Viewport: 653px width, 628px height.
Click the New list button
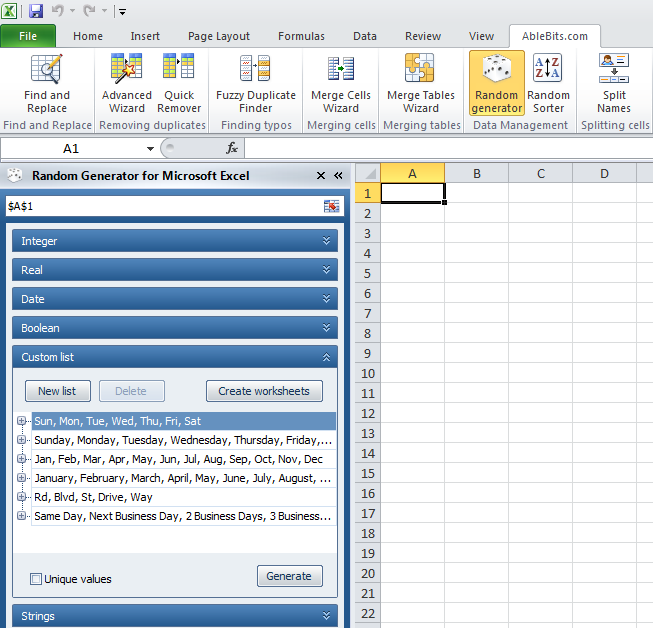click(57, 391)
